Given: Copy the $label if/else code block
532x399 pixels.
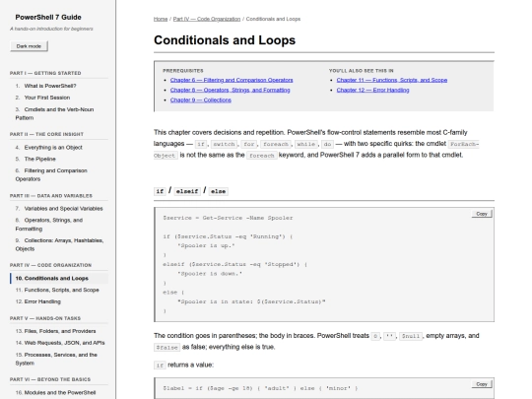Looking at the screenshot, I should coord(482,384).
